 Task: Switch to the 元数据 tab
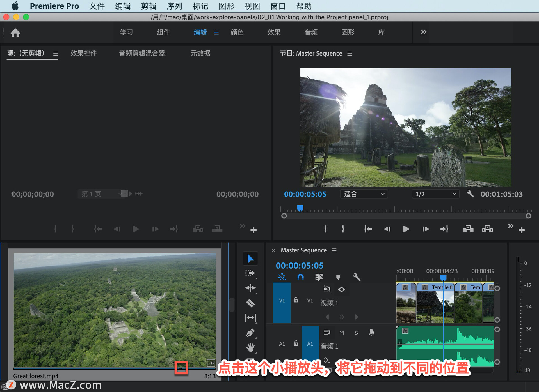(200, 53)
